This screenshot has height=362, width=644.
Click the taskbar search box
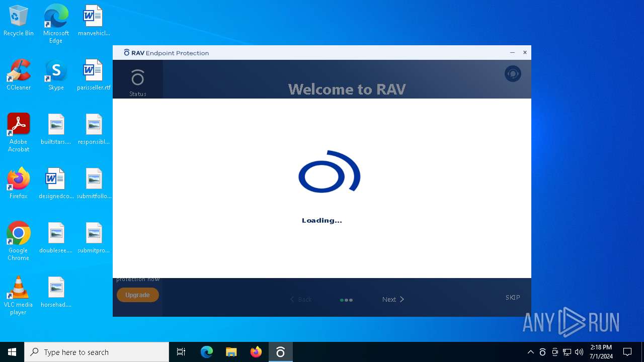[97, 352]
